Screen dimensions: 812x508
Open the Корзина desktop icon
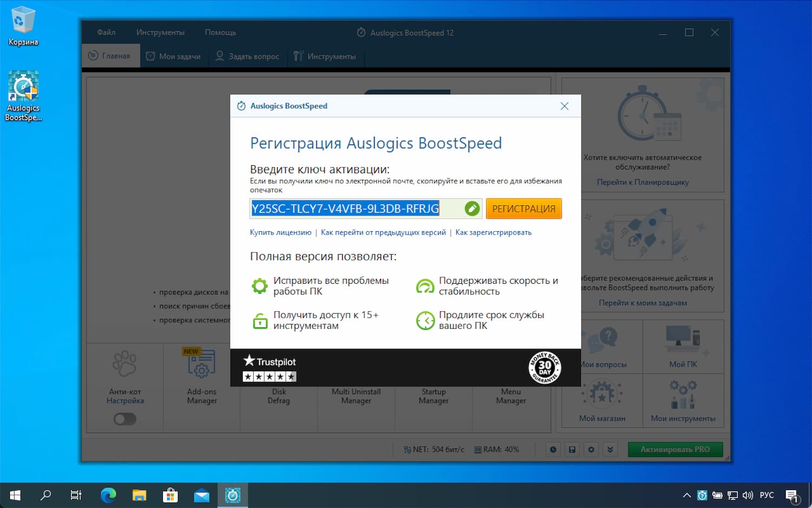click(23, 26)
